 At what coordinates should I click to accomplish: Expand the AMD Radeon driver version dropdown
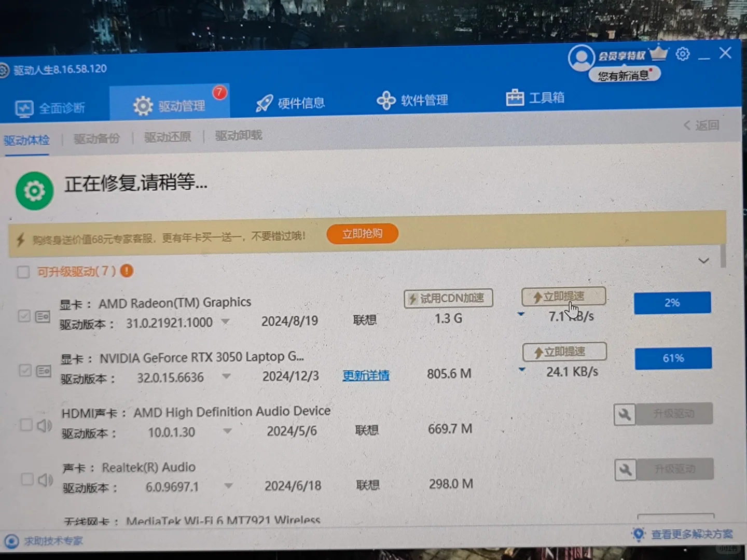coord(226,321)
